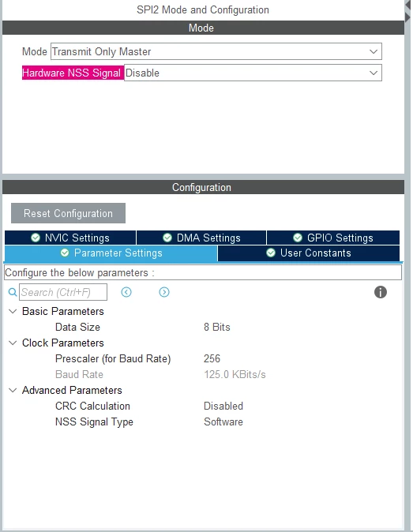Click the panel collapse arrows at top right
413x532 pixels.
tap(408, 11)
